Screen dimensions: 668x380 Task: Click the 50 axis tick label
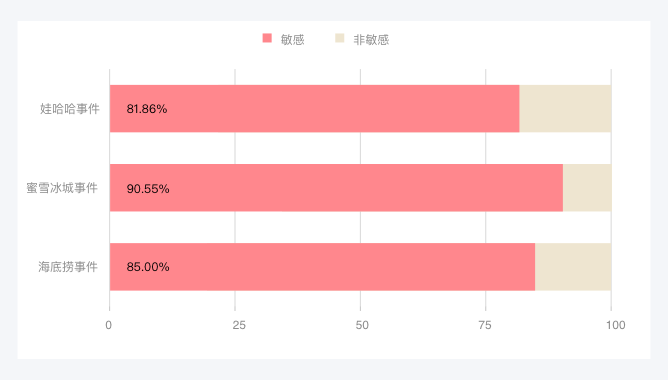click(x=362, y=325)
